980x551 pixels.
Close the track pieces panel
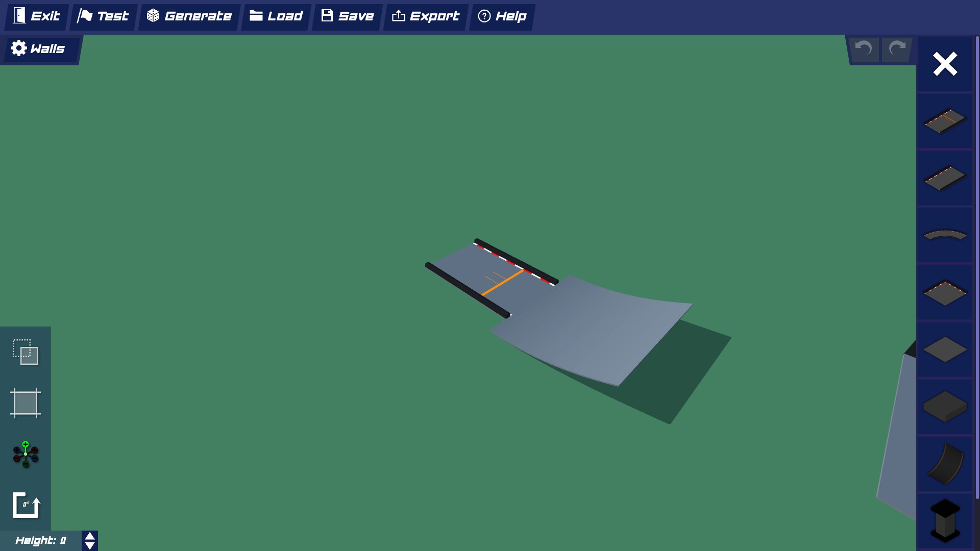[x=945, y=64]
